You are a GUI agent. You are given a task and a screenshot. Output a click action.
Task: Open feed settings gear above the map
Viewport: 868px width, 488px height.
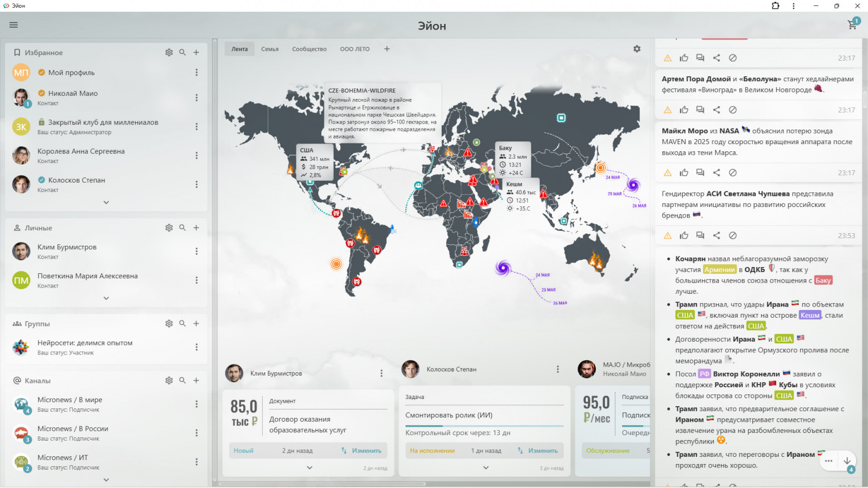pyautogui.click(x=637, y=49)
